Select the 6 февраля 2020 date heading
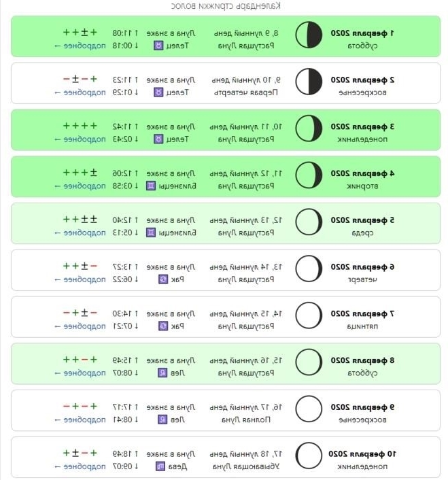 tap(362, 267)
